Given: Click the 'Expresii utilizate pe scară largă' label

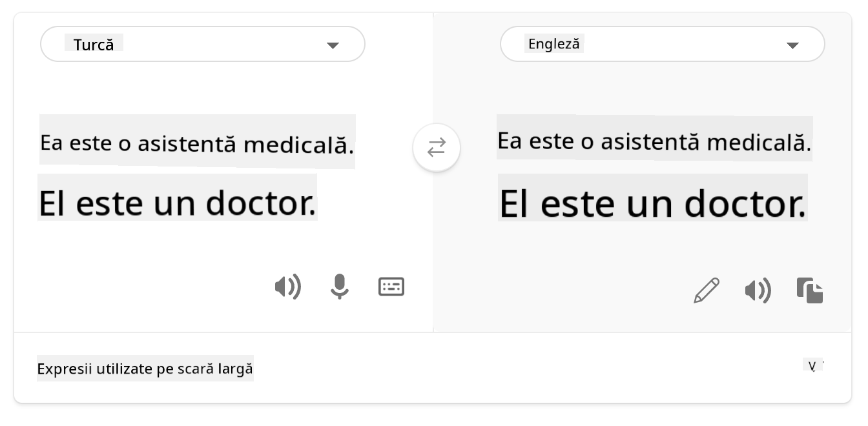Looking at the screenshot, I should click(145, 369).
